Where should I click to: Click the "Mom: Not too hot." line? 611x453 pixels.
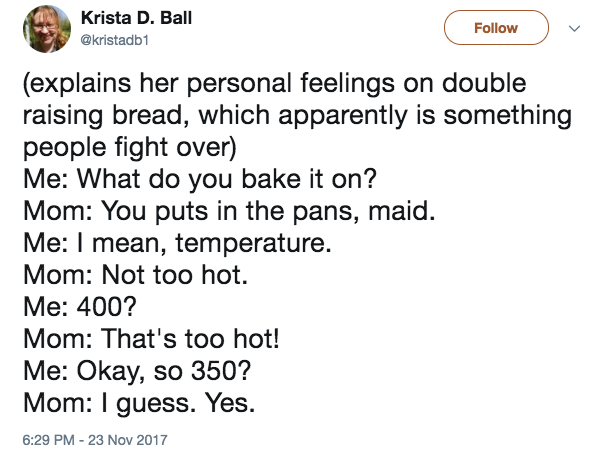[135, 275]
